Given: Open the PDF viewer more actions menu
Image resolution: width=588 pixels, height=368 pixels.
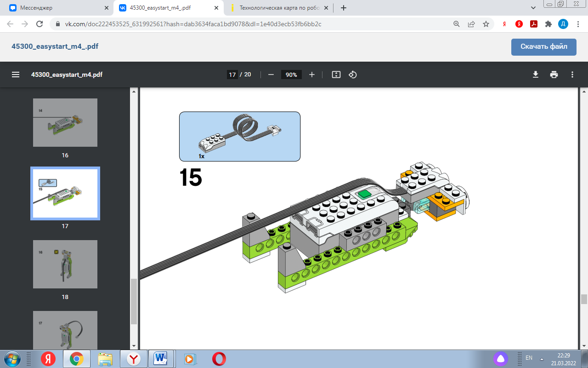Looking at the screenshot, I should pyautogui.click(x=572, y=75).
